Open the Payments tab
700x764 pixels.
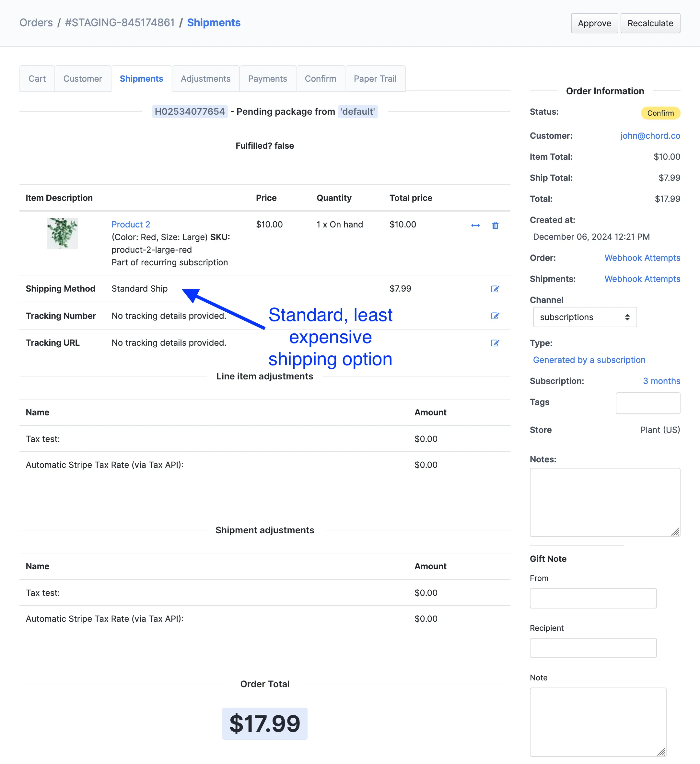pyautogui.click(x=268, y=78)
